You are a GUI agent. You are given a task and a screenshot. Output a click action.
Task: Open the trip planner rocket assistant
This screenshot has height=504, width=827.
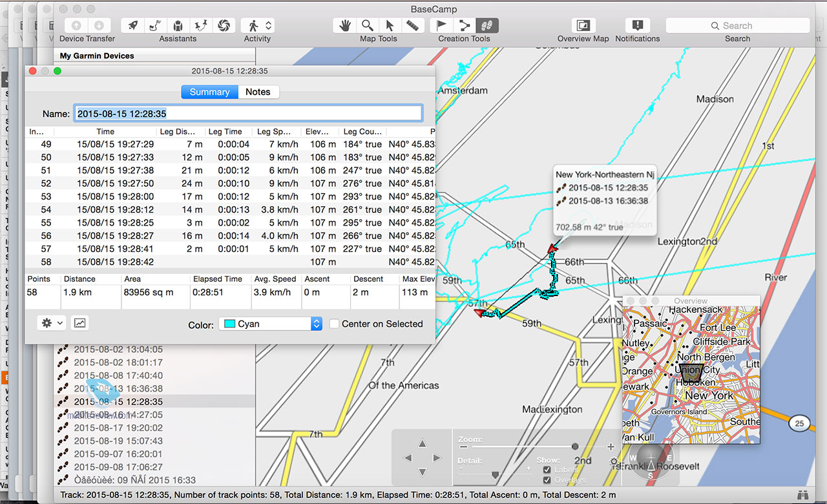click(132, 25)
